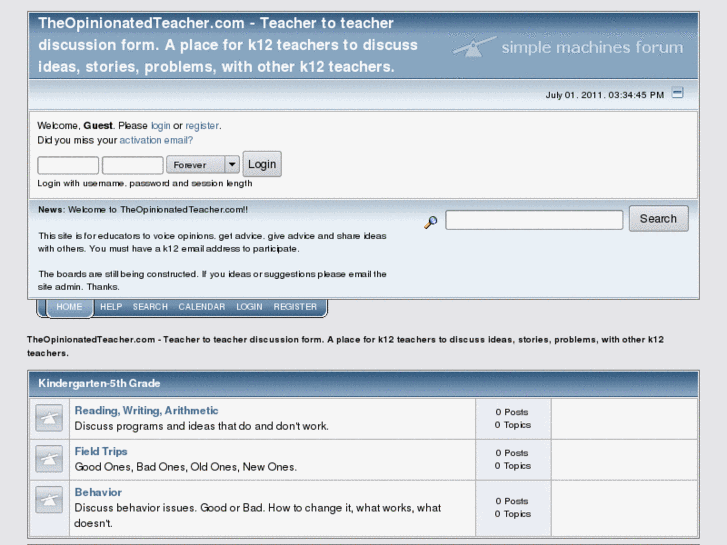Click 'News: Welcome to TheOpinionatedTeacher.com!!' text

(143, 210)
